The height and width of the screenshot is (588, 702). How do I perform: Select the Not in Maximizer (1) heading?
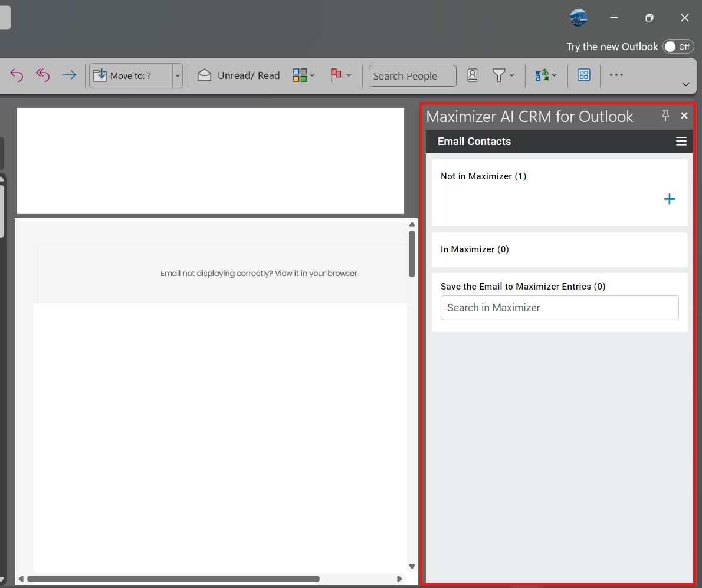tap(484, 176)
